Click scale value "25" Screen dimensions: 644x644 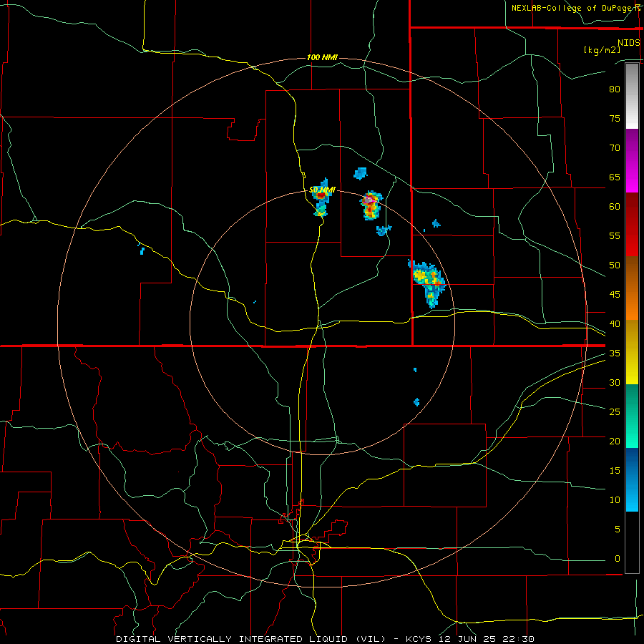click(x=615, y=411)
